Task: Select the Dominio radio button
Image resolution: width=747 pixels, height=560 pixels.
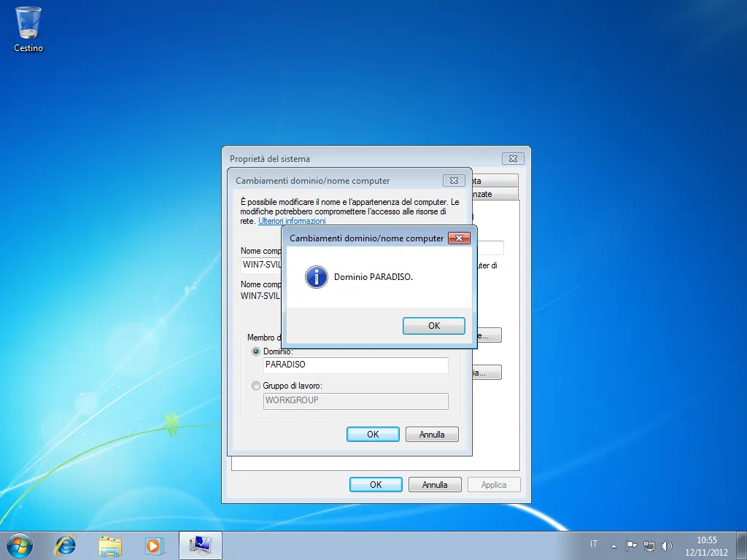Action: [256, 351]
